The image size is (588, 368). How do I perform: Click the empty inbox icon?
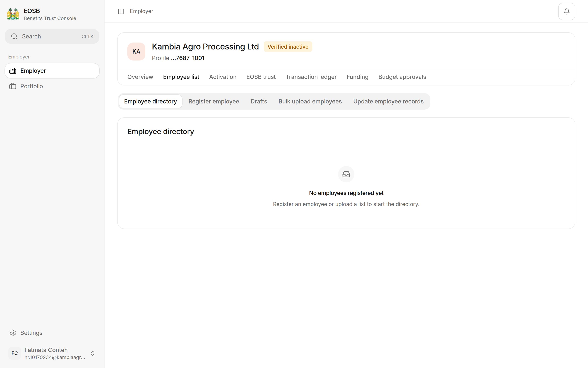(346, 174)
